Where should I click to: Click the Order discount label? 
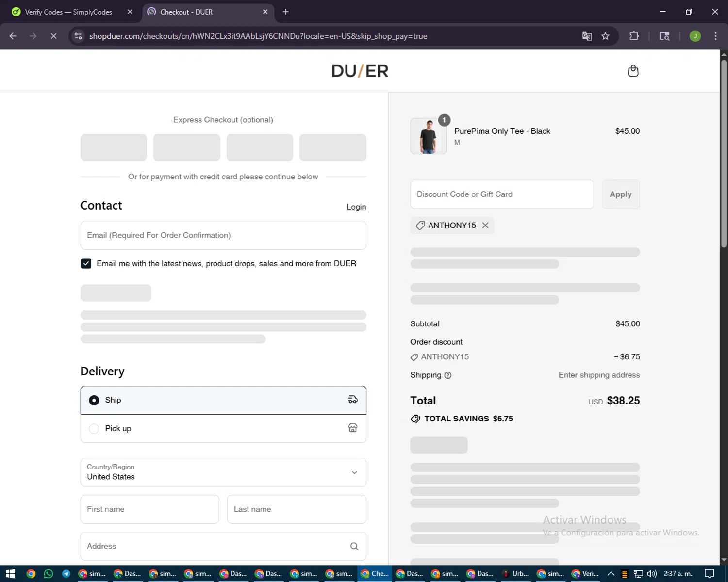tap(436, 342)
